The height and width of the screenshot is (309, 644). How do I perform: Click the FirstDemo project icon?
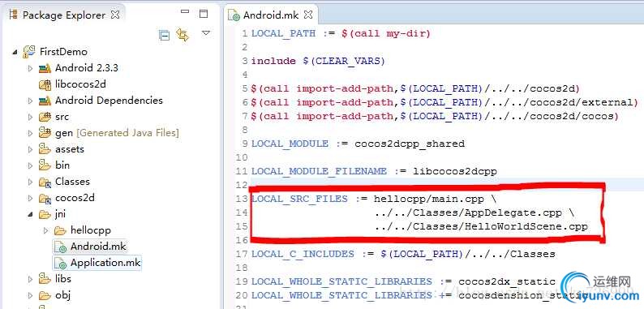pos(28,51)
